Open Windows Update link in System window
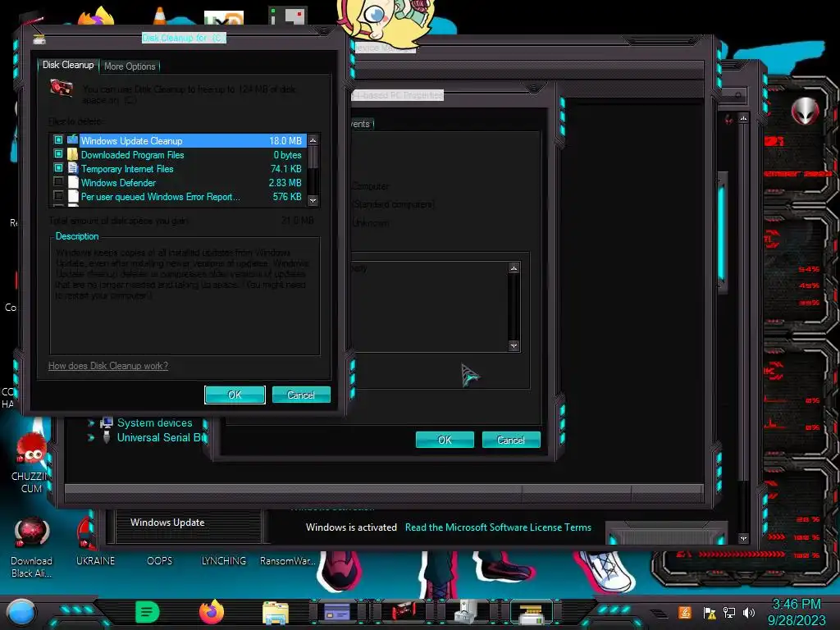The width and height of the screenshot is (840, 630). (x=167, y=523)
